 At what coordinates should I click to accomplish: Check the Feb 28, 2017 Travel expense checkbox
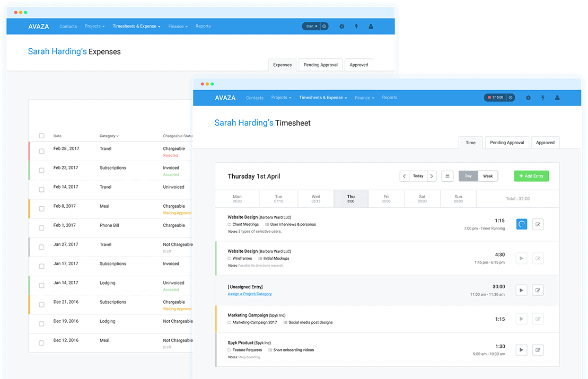(x=41, y=151)
